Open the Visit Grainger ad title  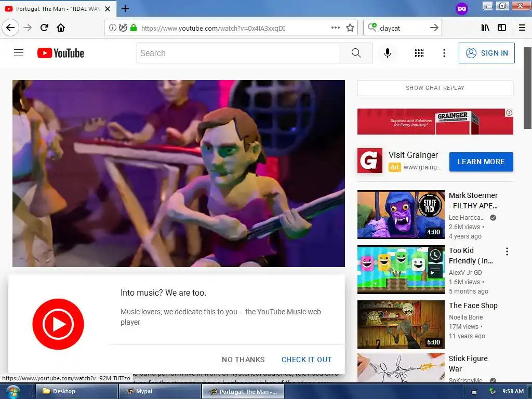pos(413,155)
